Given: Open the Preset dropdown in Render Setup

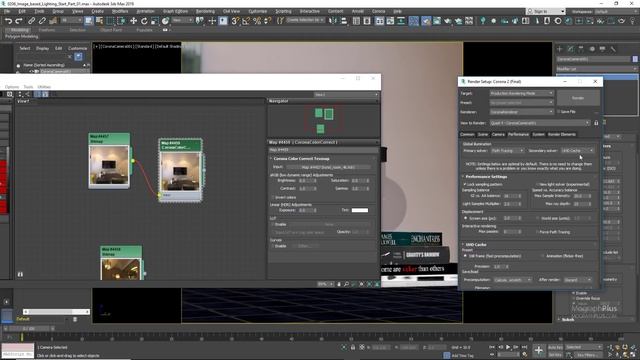Looking at the screenshot, I should 521,103.
